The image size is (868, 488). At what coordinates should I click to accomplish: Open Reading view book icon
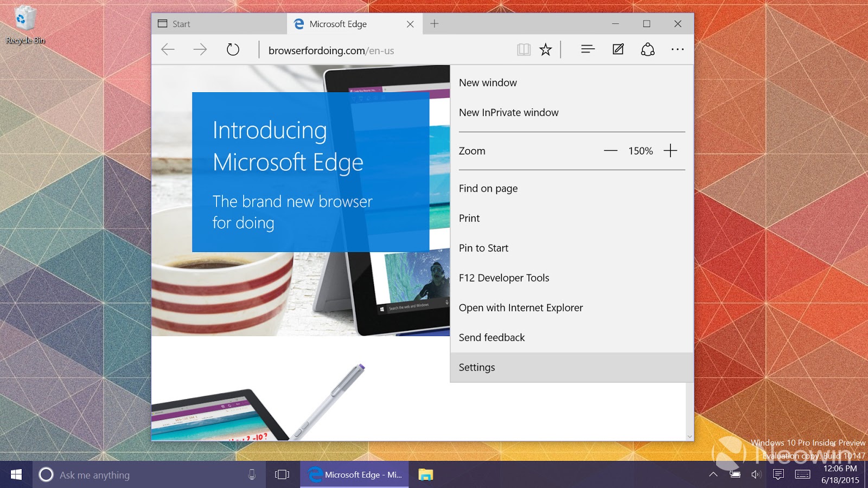pos(524,50)
